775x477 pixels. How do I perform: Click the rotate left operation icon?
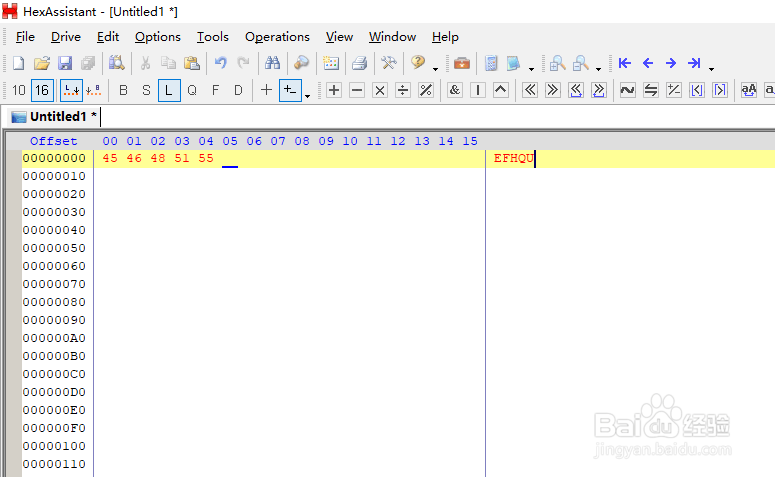click(x=576, y=90)
